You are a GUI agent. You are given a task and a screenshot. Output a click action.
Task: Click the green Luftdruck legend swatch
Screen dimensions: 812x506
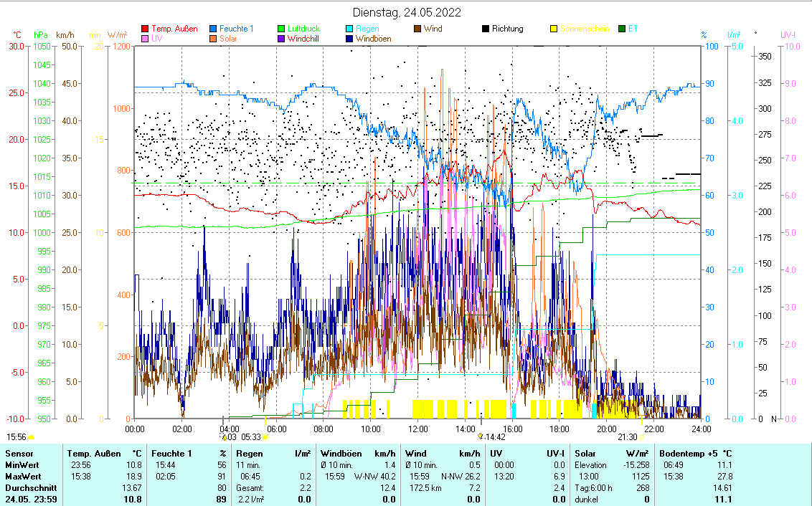coord(282,29)
